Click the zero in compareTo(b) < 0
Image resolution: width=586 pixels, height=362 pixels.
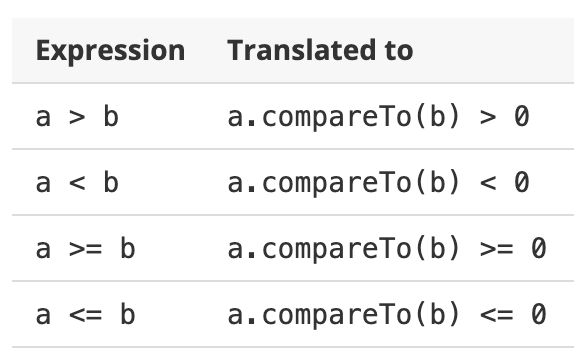pos(522,182)
